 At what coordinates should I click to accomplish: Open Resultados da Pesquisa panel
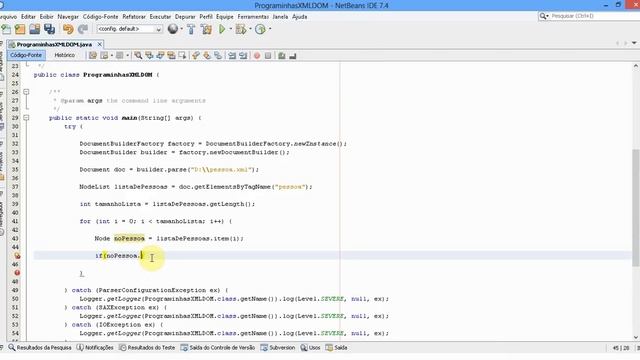click(40, 348)
